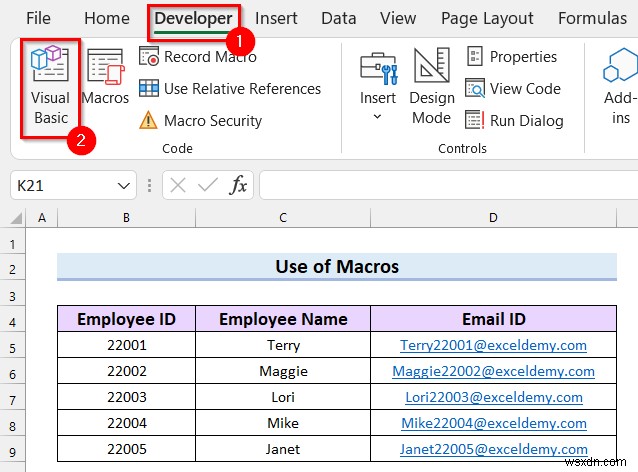The height and width of the screenshot is (472, 638).
Task: Select column D header
Action: (494, 218)
